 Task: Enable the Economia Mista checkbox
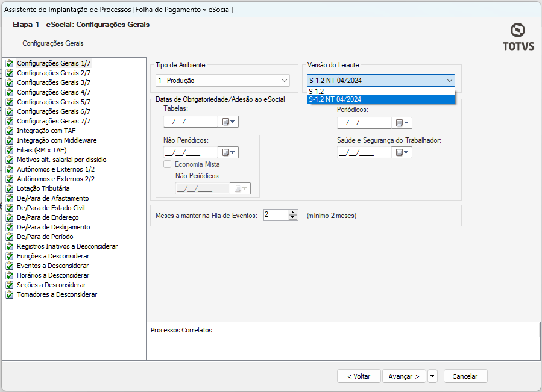(168, 164)
